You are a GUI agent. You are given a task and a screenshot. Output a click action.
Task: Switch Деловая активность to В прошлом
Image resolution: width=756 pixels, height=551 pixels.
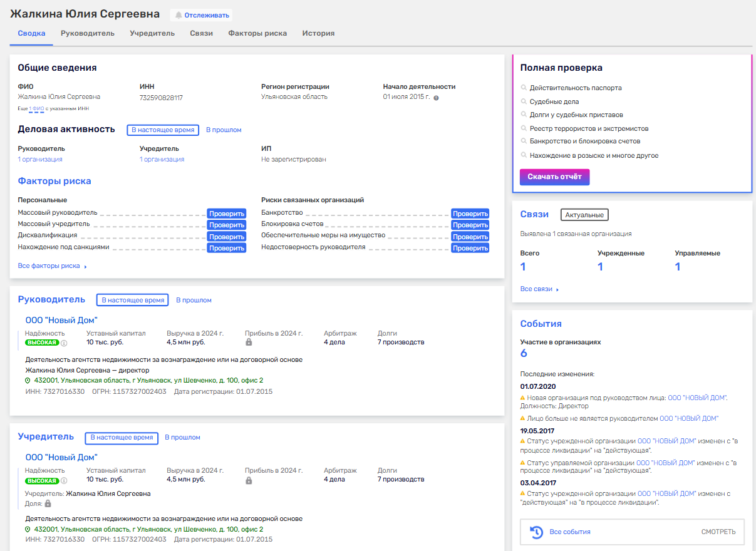224,130
